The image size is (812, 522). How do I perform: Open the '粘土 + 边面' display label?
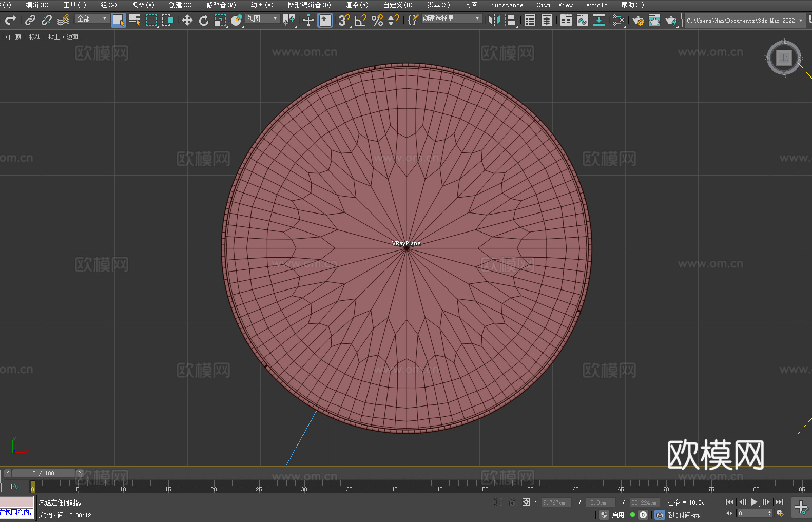point(64,37)
